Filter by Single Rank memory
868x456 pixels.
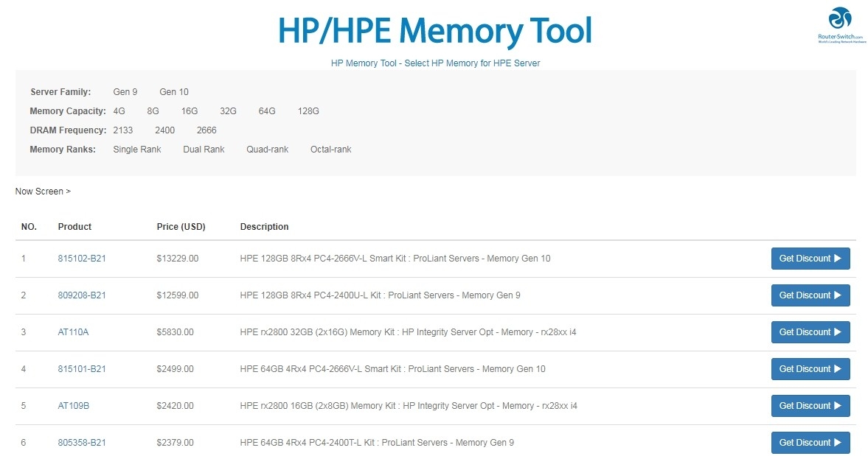coord(136,150)
